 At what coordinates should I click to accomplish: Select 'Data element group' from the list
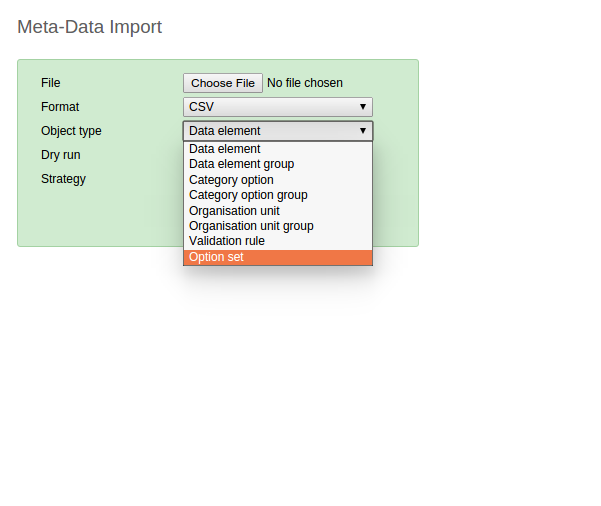(x=241, y=164)
